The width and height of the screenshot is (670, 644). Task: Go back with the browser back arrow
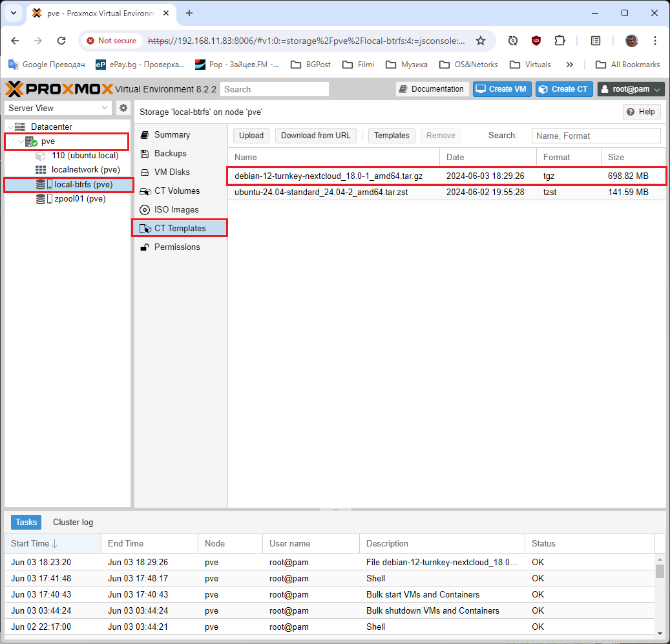tap(15, 41)
